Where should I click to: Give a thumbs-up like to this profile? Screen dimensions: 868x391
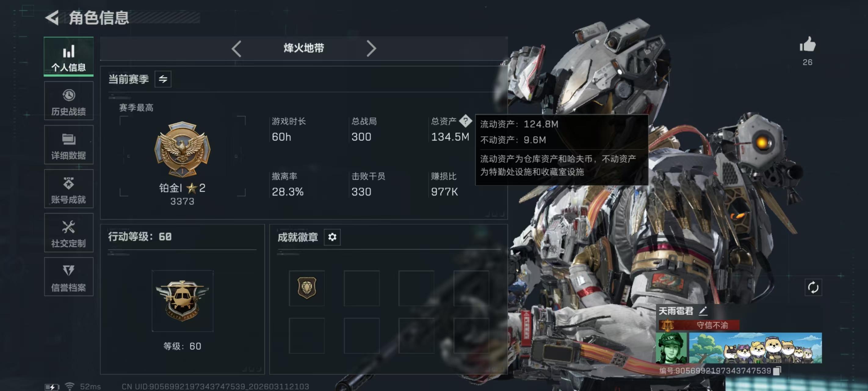[x=807, y=45]
